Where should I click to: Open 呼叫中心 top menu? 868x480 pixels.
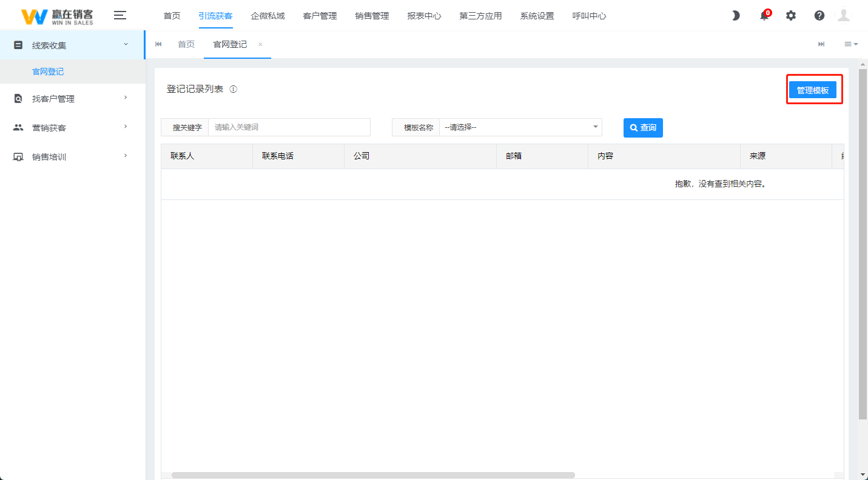(589, 16)
